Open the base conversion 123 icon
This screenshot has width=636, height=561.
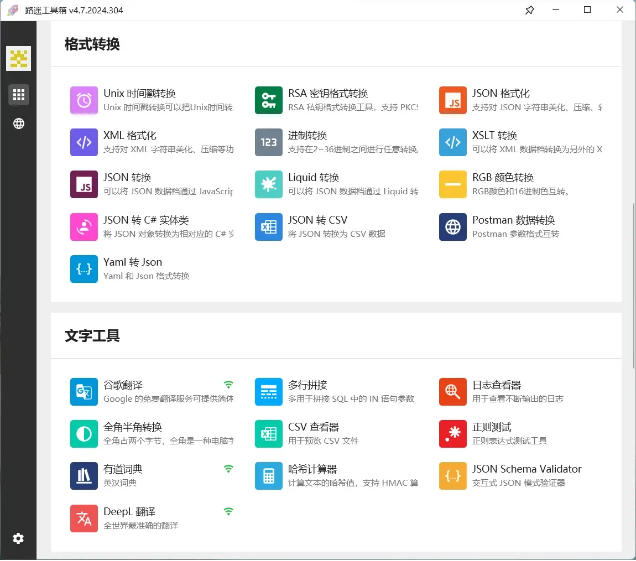coord(269,142)
